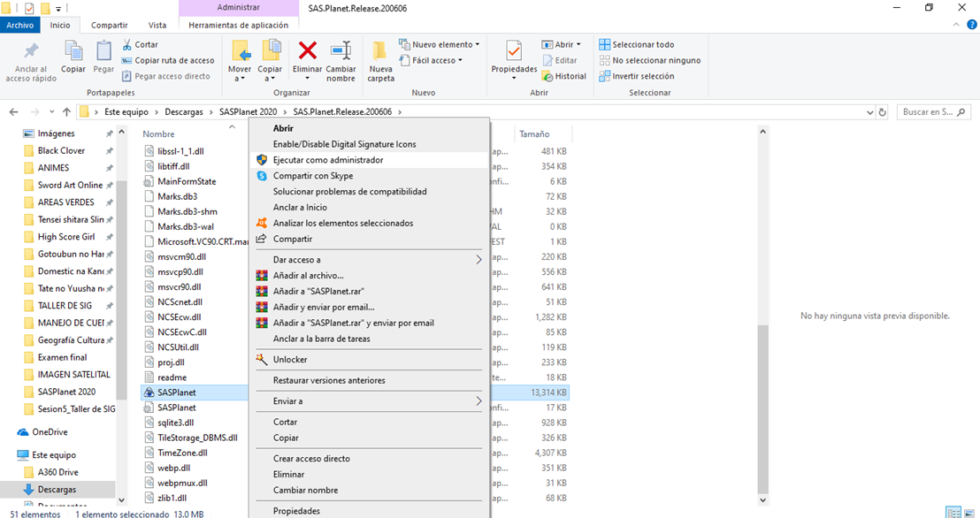Choose Ejecutar como administrador
Image resolution: width=980 pixels, height=518 pixels.
(369, 160)
